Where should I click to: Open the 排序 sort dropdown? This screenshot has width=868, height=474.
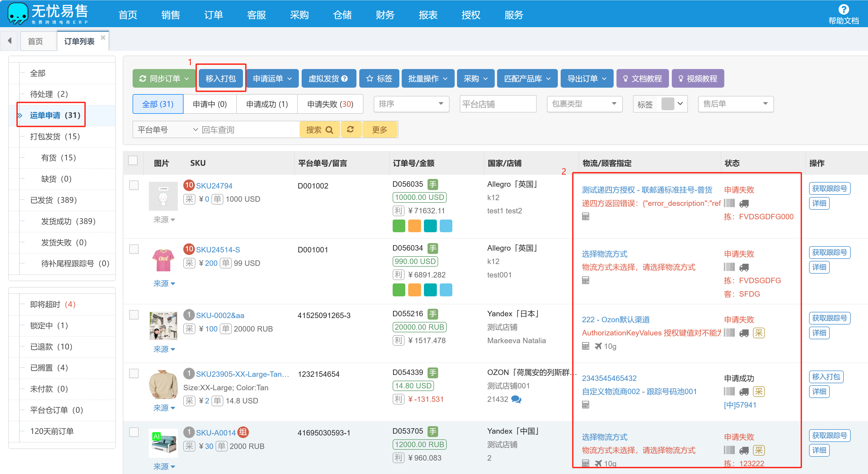click(411, 104)
